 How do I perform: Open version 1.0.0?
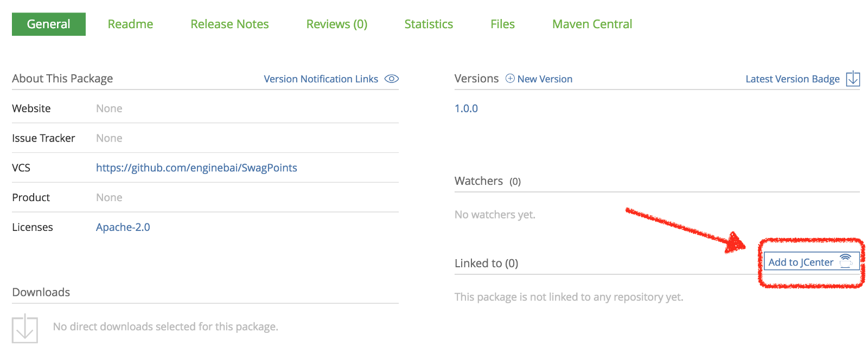tap(466, 108)
